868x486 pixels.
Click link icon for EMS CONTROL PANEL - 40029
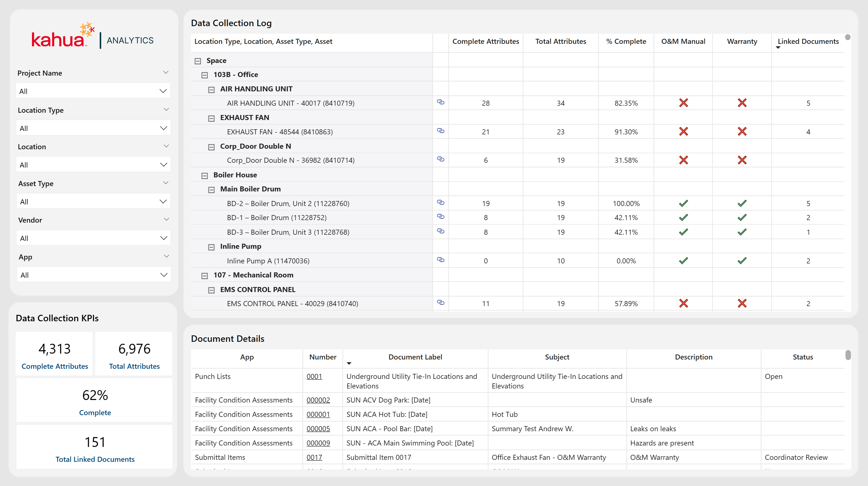point(440,302)
